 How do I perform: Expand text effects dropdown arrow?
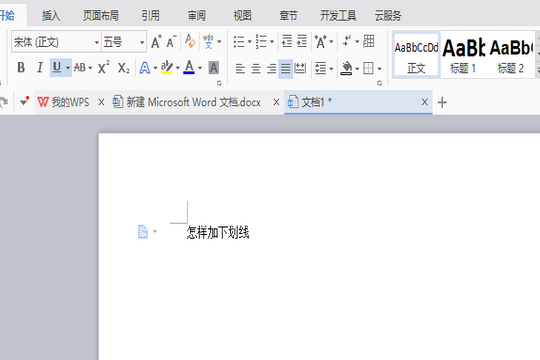click(155, 68)
